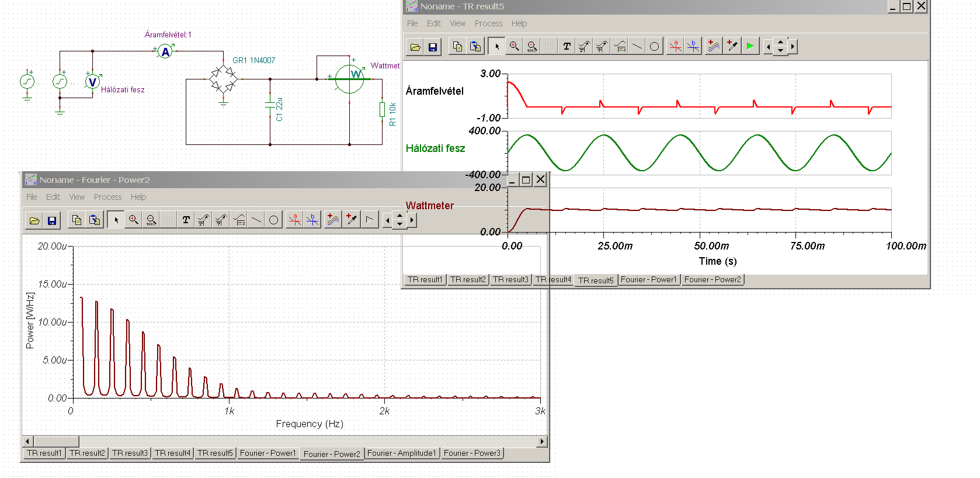Select ammeter A component in schematic

(x=166, y=51)
